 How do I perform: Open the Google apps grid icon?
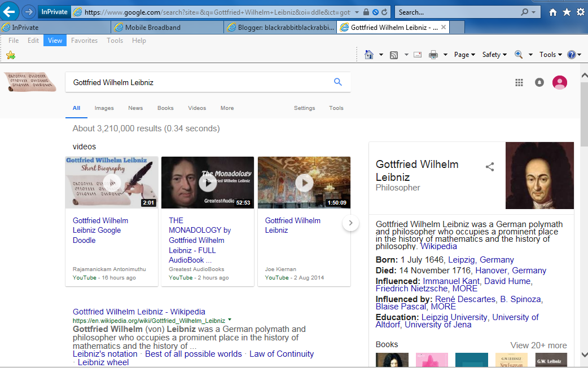[x=519, y=82]
